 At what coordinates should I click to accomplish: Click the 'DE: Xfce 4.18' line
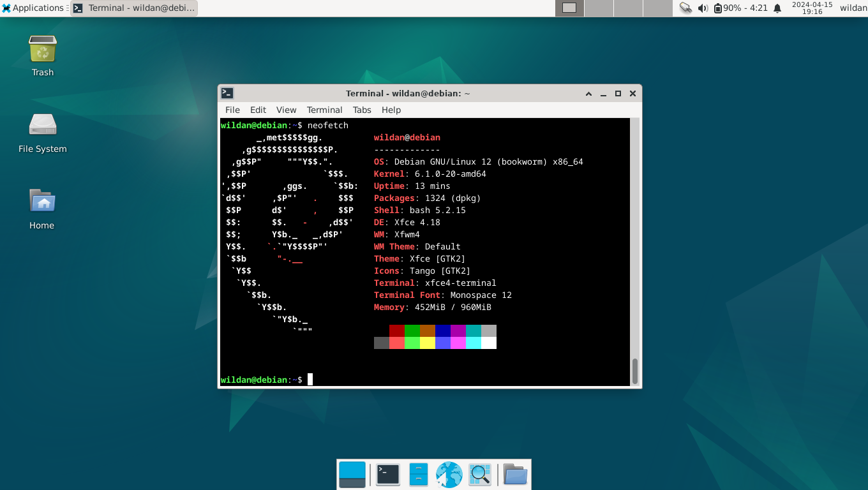(407, 222)
